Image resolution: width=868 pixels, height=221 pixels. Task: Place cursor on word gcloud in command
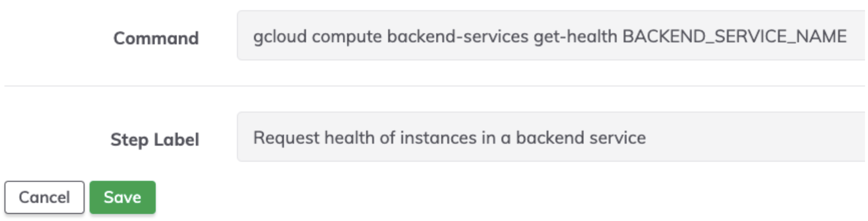[280, 36]
